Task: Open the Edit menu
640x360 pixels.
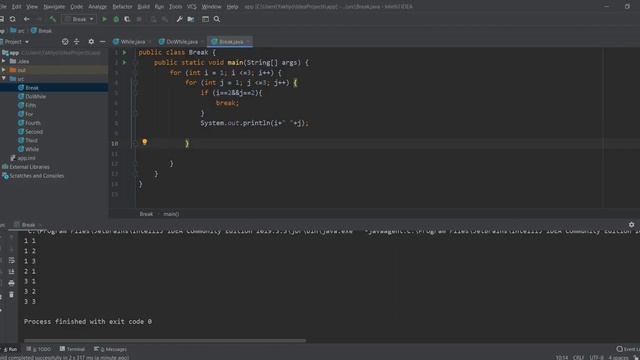Action: pyautogui.click(x=16, y=7)
